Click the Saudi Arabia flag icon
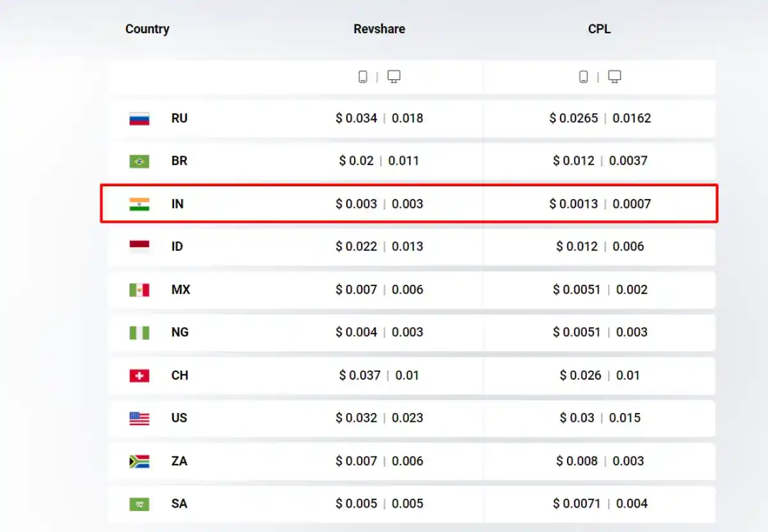Screen dimensions: 768x532 click(x=139, y=504)
